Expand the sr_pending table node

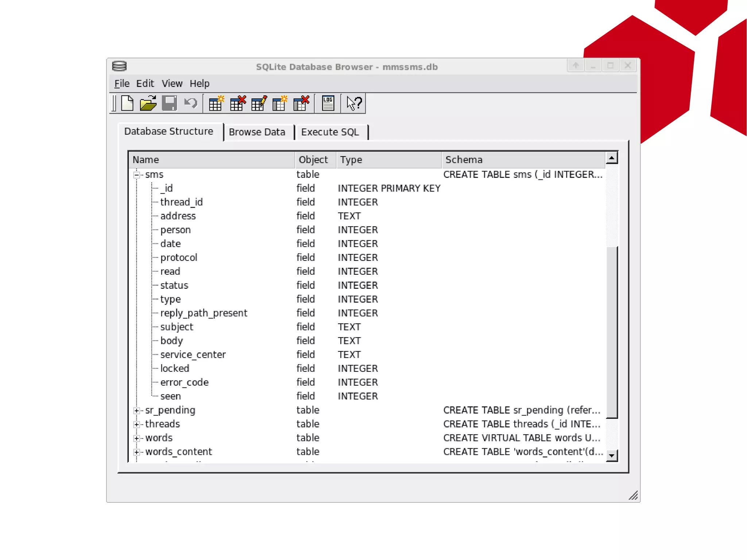coord(137,411)
